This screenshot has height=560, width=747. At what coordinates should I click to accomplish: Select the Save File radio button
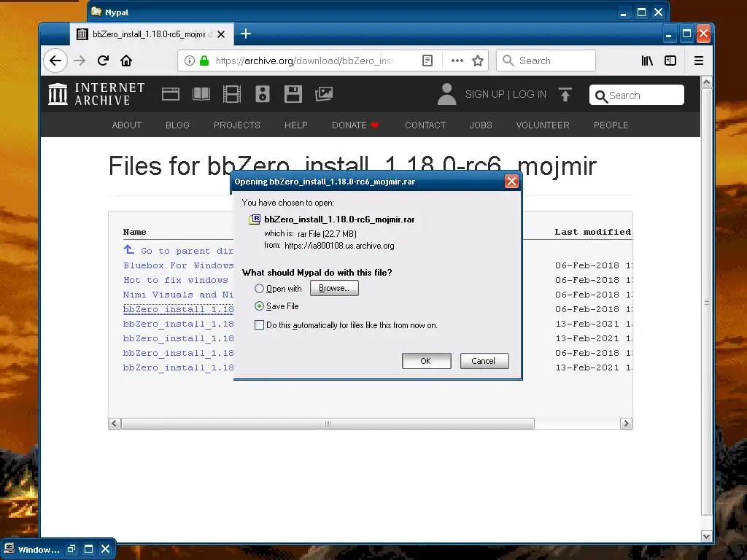[259, 306]
